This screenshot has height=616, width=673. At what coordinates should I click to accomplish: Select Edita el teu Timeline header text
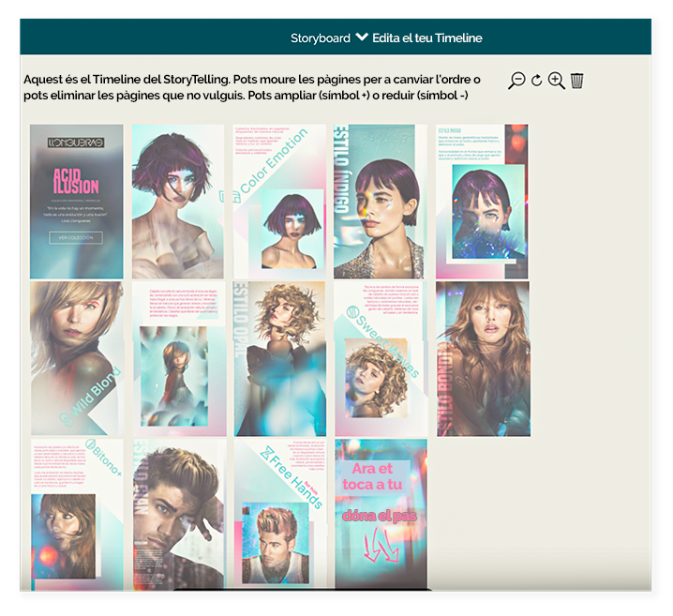click(x=427, y=38)
